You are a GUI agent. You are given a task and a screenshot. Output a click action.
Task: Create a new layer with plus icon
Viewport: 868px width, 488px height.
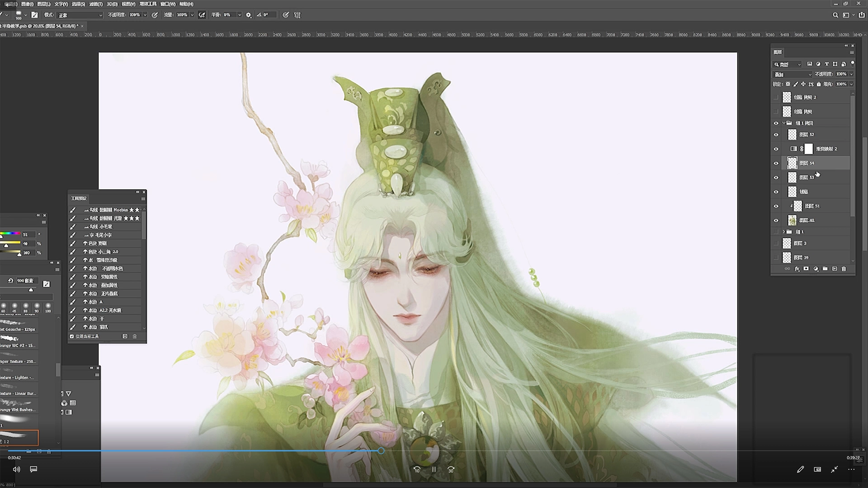pyautogui.click(x=835, y=269)
